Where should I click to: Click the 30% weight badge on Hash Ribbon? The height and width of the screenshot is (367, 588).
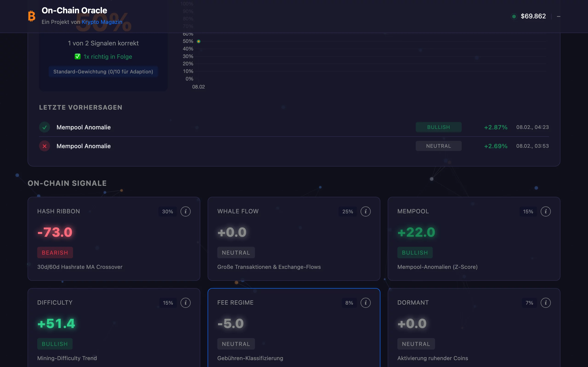pos(167,211)
